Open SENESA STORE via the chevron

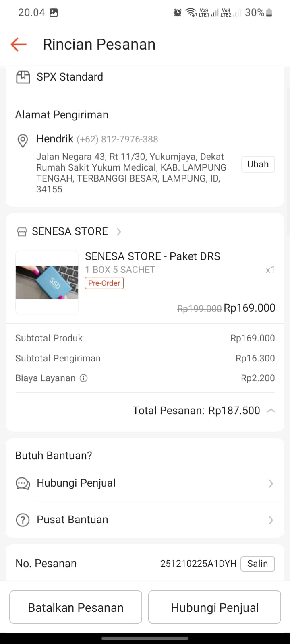coord(119,232)
